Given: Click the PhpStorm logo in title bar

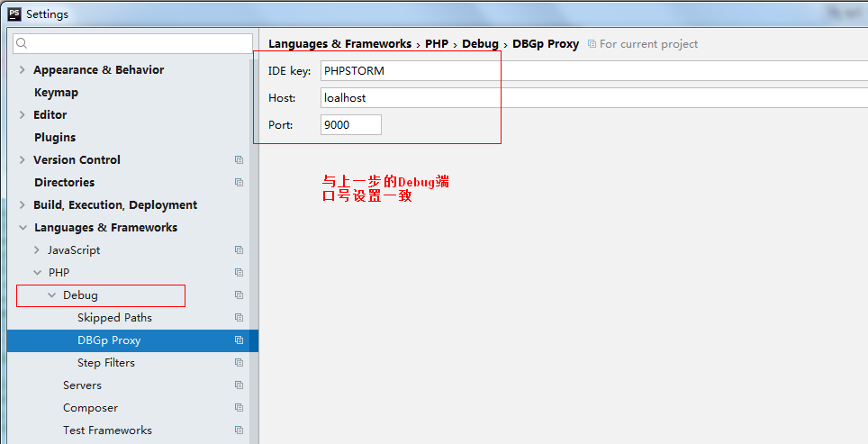Looking at the screenshot, I should 14,14.
